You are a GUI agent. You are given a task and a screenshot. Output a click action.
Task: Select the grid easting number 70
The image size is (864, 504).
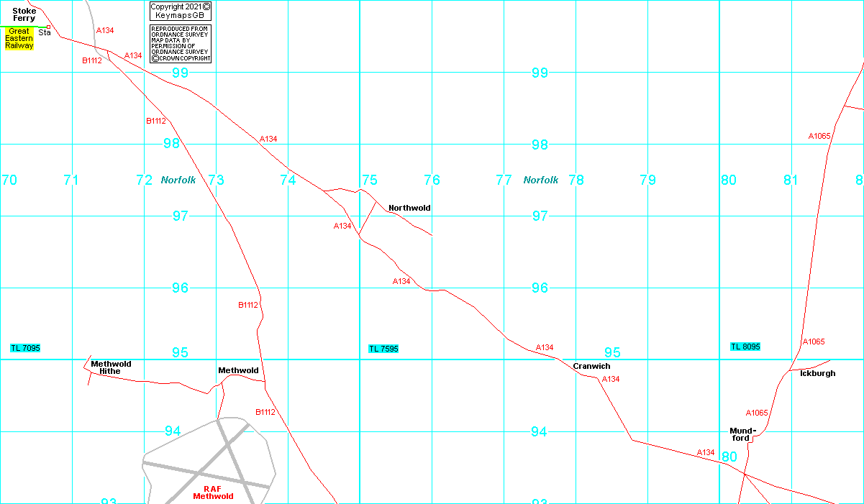(x=9, y=180)
